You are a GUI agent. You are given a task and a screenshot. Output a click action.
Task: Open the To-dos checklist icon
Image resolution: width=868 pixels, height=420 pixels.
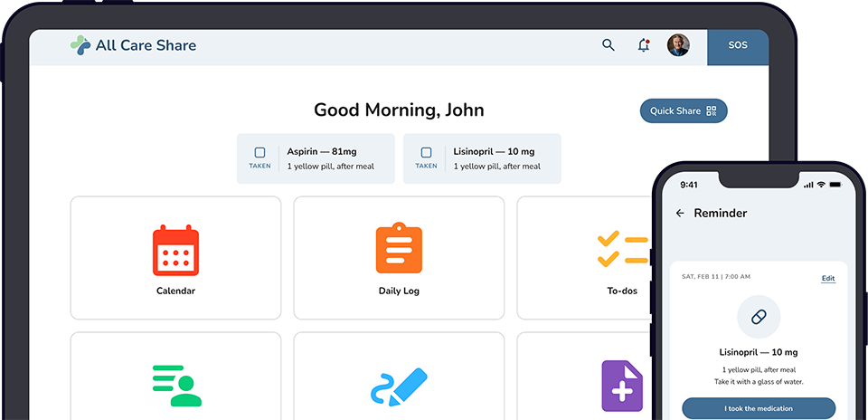pos(623,249)
